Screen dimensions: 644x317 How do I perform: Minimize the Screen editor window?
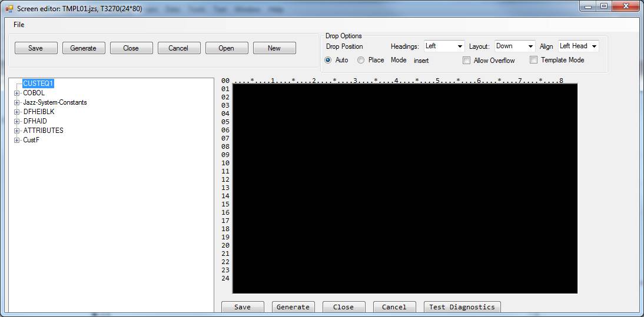click(x=589, y=6)
